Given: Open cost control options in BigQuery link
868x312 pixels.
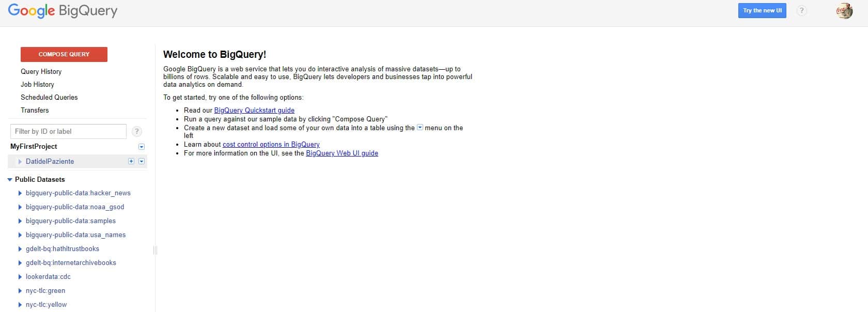Looking at the screenshot, I should tap(271, 145).
